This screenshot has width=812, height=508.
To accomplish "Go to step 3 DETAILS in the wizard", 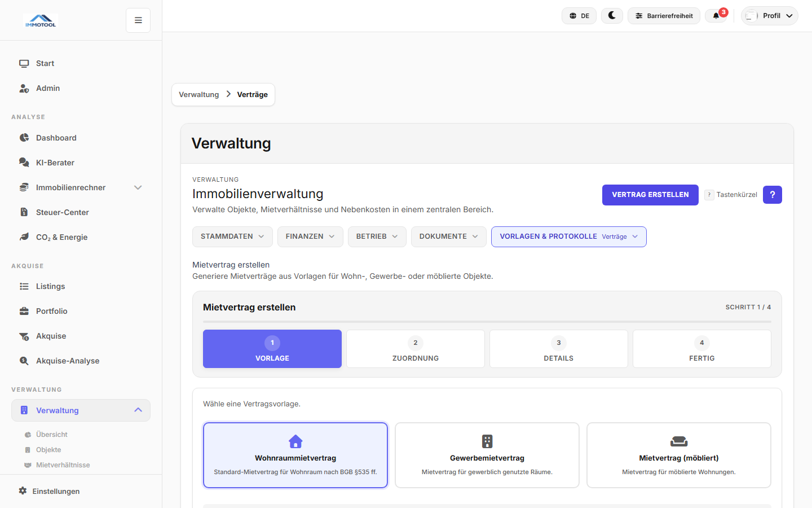I will (558, 349).
